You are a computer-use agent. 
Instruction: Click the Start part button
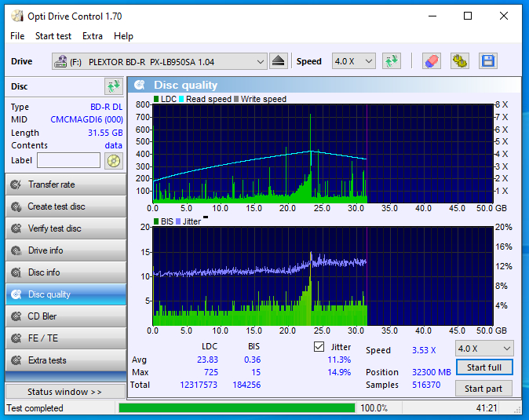[x=483, y=389]
